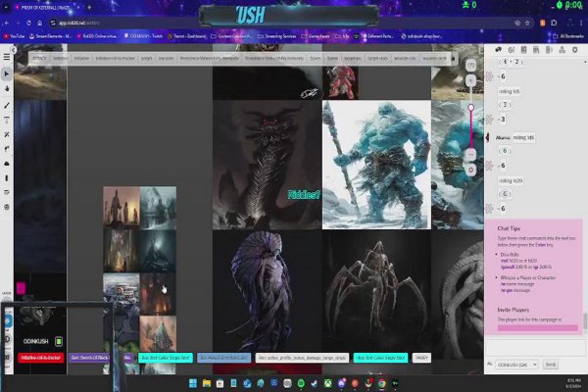Open the My Settings gear tab

tap(574, 50)
